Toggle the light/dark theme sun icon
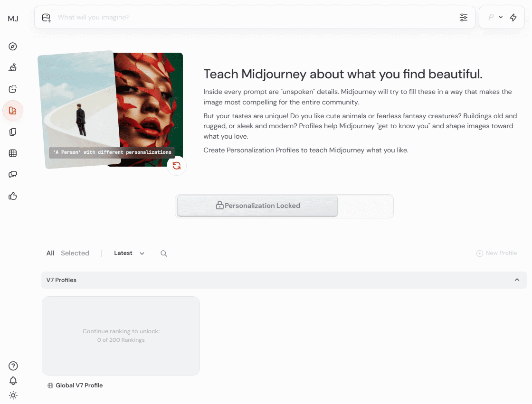 13,395
